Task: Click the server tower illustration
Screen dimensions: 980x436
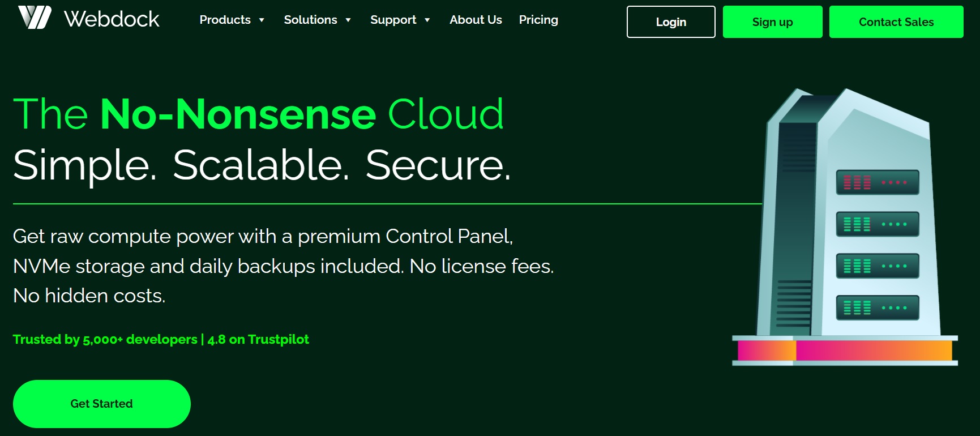Action: click(845, 227)
